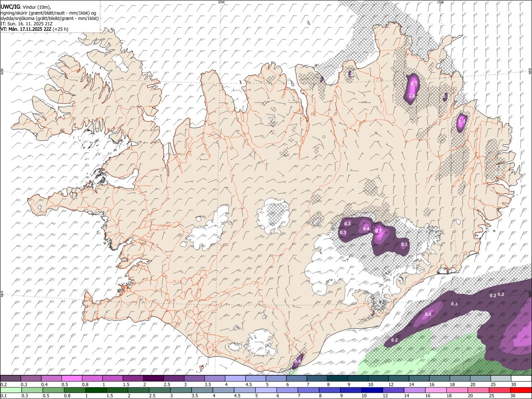Select the 4 grey-blue swatch, bottom legend row
Screen dimensions: 532x399
[223, 390]
